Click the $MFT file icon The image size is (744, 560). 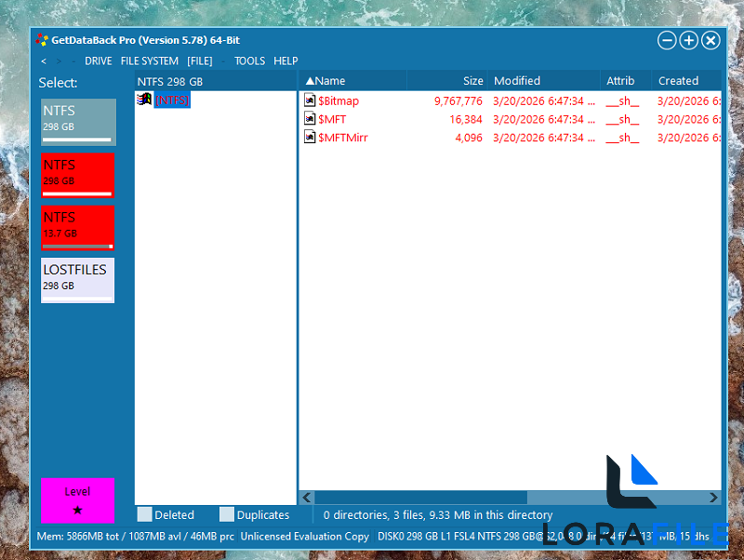point(311,119)
